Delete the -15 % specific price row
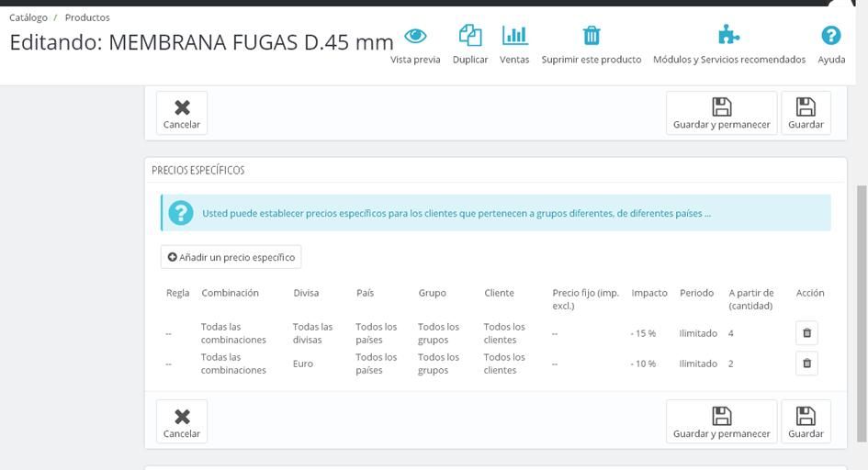Screen dimensions: 868x470 tap(806, 333)
